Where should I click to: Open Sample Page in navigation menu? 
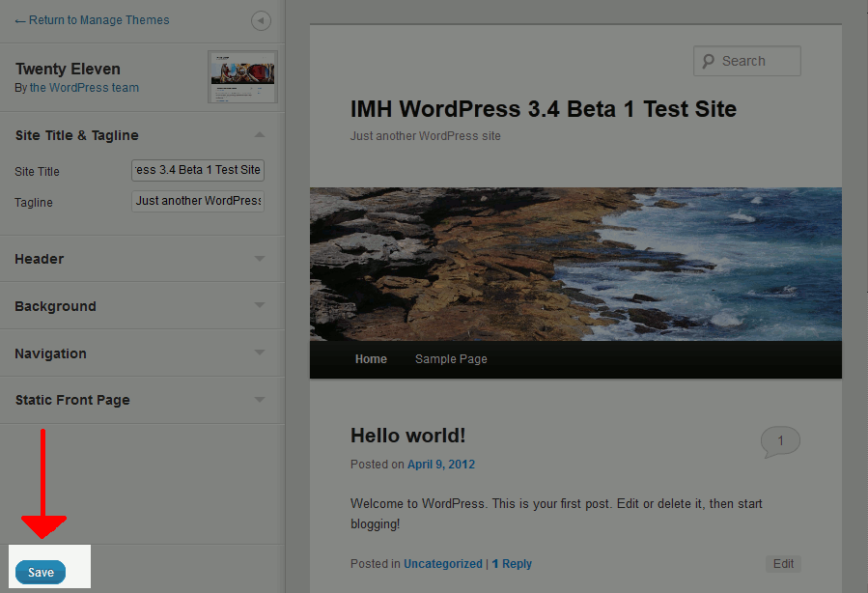[x=451, y=359]
